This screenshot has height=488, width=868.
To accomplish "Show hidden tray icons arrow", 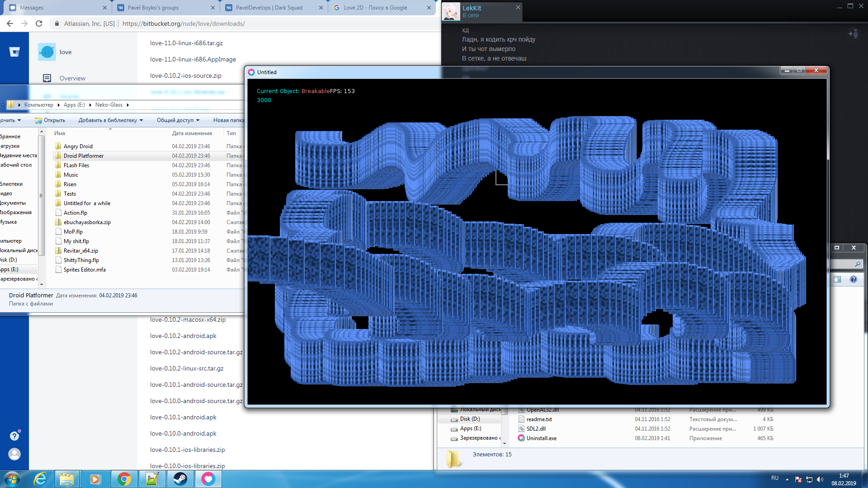I will tap(787, 479).
